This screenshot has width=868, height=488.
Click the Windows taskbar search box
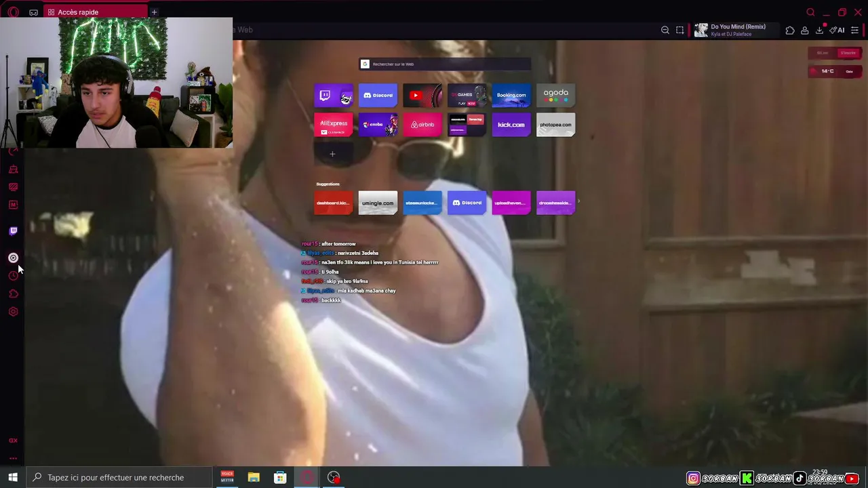tap(119, 477)
